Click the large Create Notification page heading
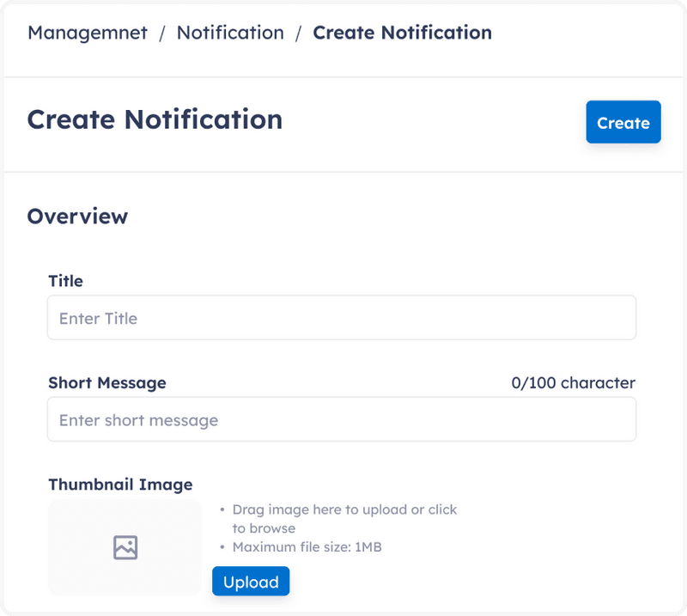The image size is (687, 616). point(155,119)
